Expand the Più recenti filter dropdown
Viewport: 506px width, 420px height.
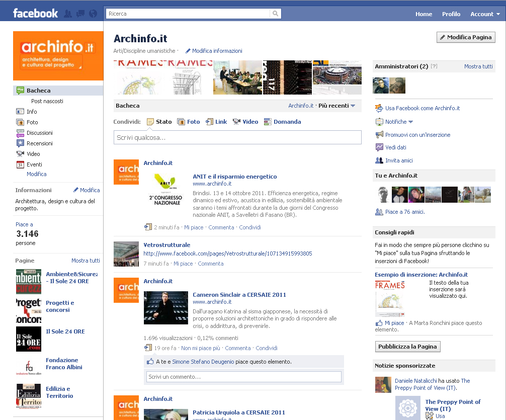[336, 106]
